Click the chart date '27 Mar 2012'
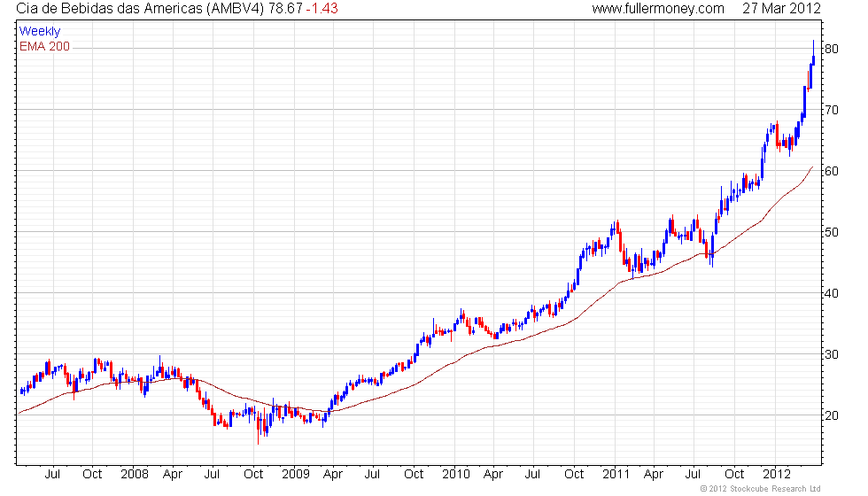 [781, 9]
